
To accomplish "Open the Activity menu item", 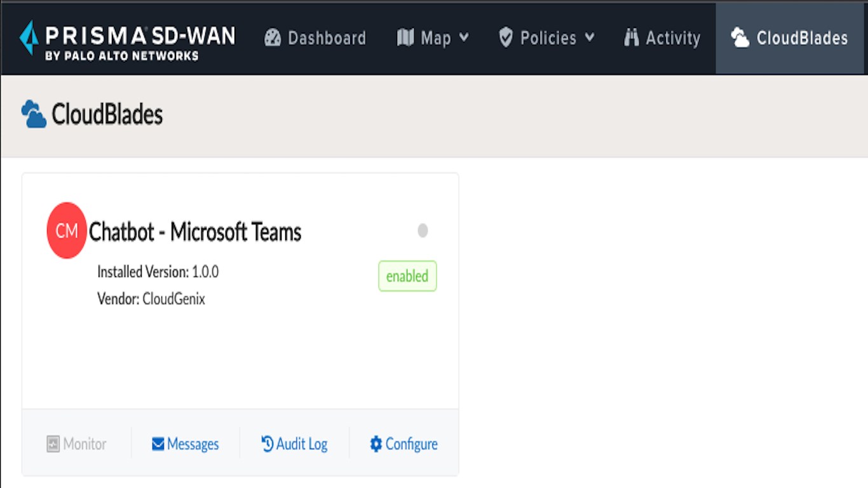I will point(662,38).
